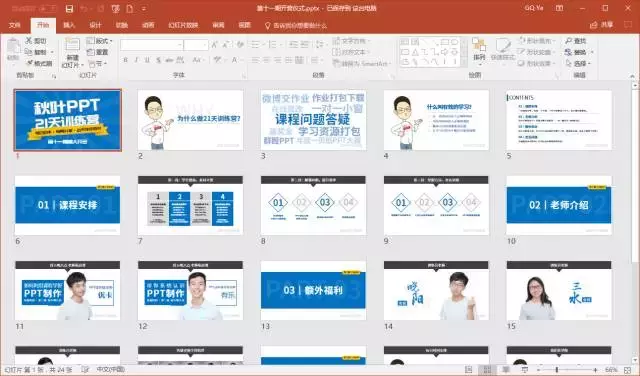Image resolution: width=640 pixels, height=376 pixels.
Task: Open the Insert (插入) tab
Action: pos(69,25)
